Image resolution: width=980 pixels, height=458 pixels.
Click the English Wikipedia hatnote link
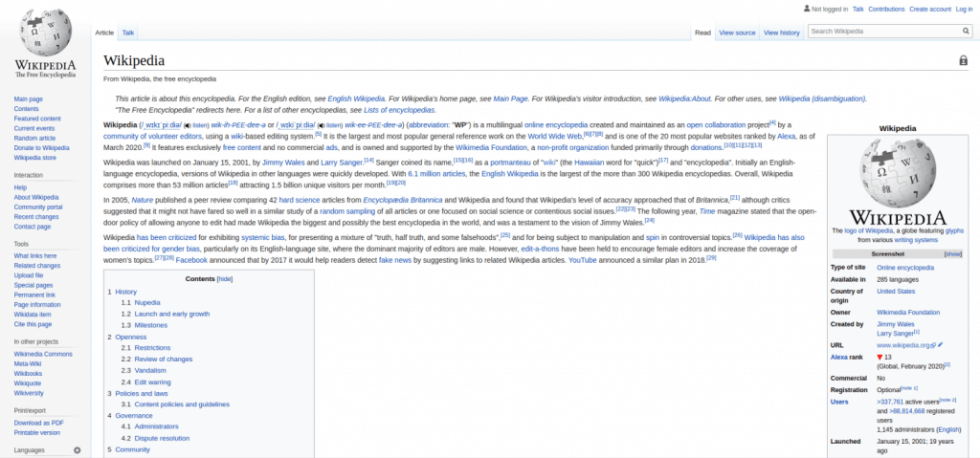coord(356,98)
